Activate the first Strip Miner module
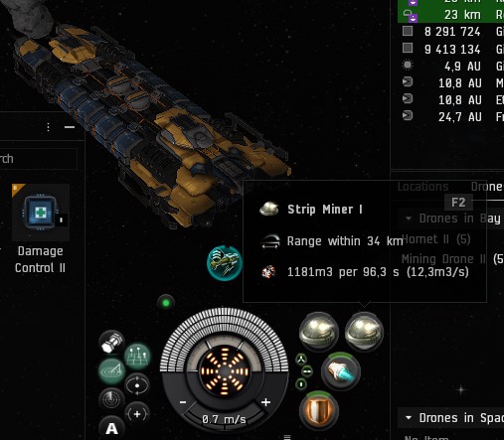The image size is (504, 440). [x=319, y=332]
